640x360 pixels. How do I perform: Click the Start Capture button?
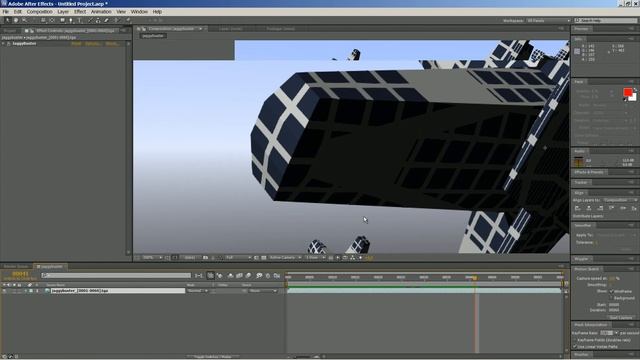[620, 317]
